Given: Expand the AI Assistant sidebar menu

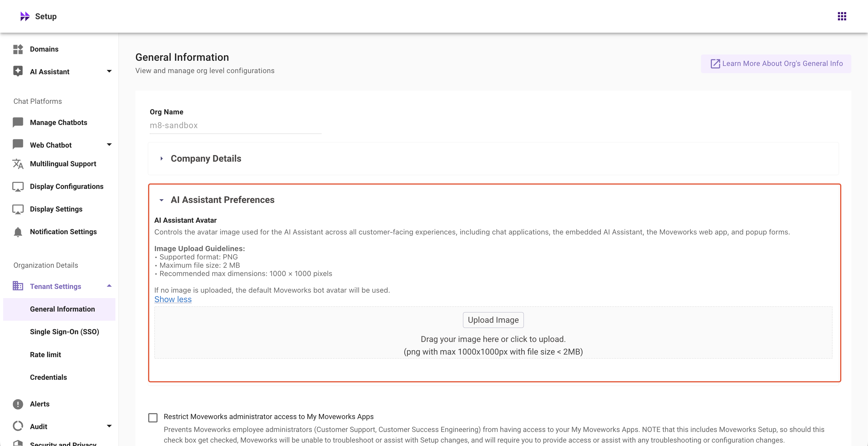Looking at the screenshot, I should click(x=109, y=71).
